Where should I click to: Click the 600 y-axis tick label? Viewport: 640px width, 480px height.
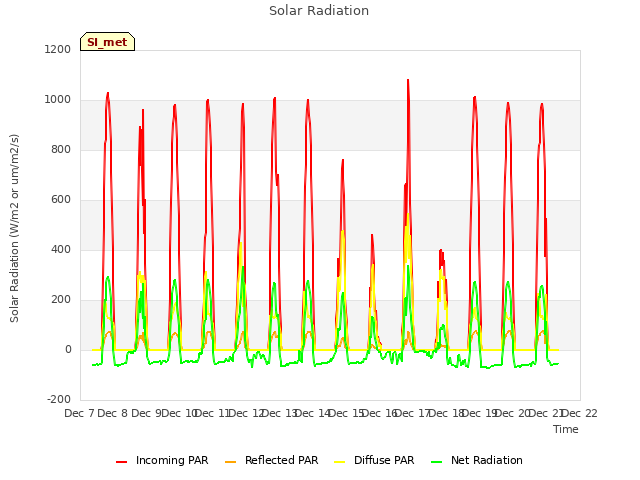coord(61,200)
